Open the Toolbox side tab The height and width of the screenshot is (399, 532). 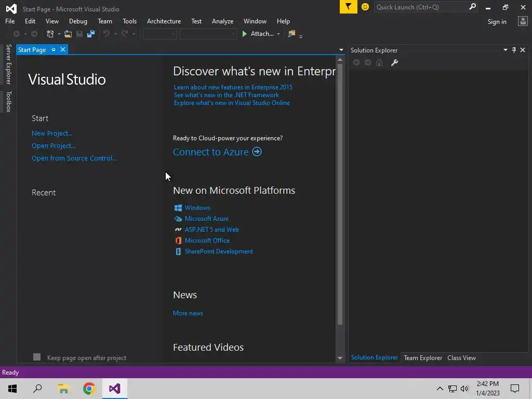(x=8, y=101)
